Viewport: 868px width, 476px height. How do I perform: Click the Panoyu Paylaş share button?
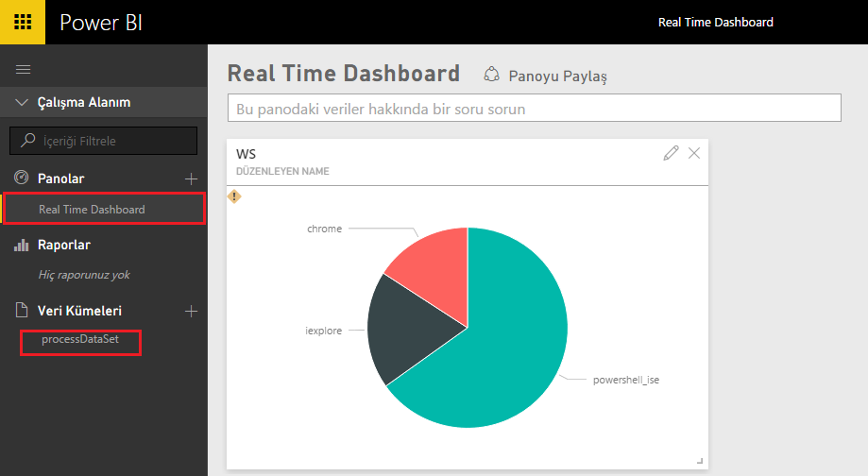click(545, 76)
